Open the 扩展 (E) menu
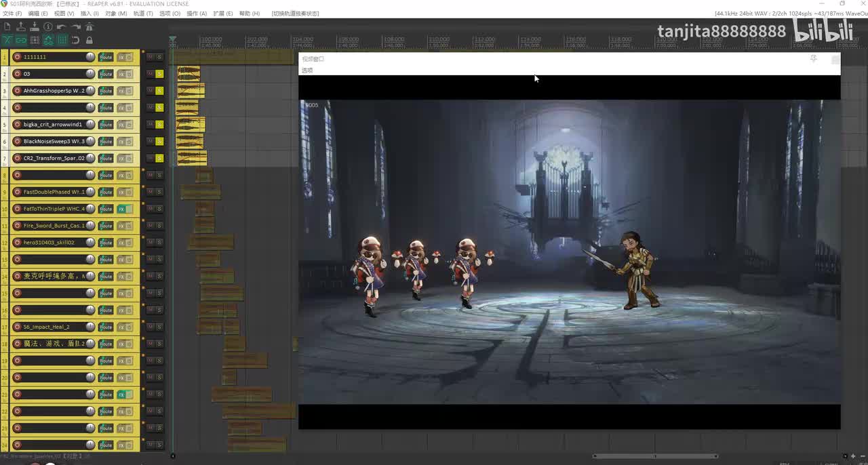Screen dimensions: 868x465 point(223,14)
